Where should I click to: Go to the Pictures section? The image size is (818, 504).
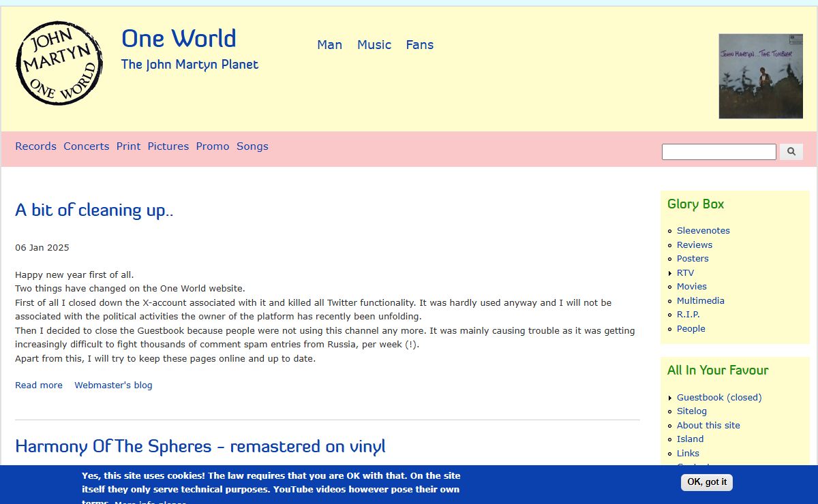168,146
